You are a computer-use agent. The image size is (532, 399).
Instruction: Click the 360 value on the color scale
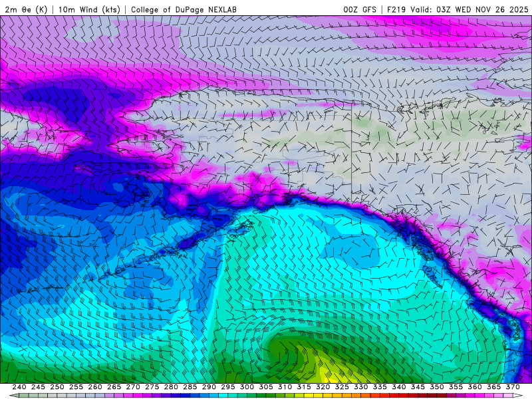click(x=475, y=387)
